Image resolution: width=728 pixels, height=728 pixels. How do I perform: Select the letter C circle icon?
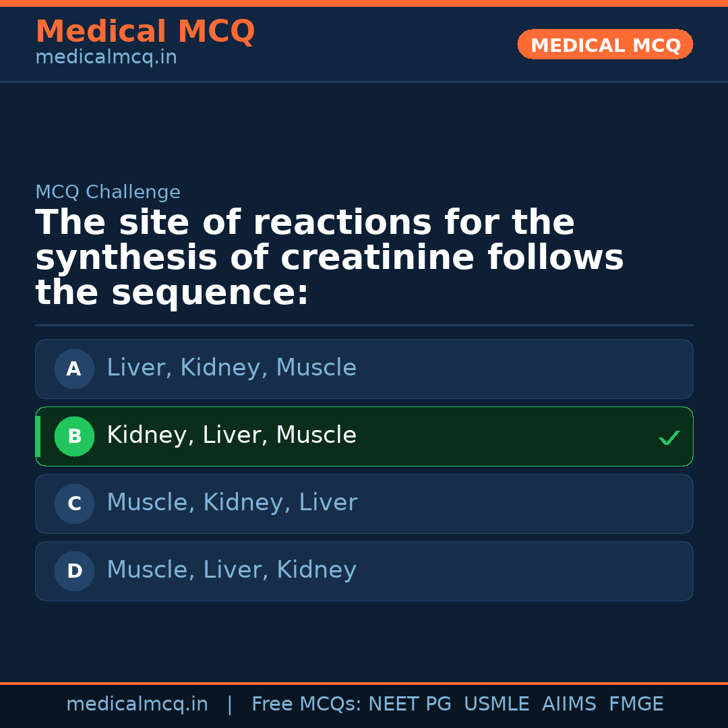74,504
